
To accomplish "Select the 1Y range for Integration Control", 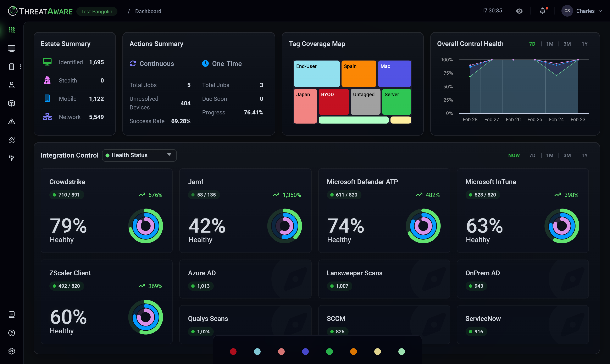I will [x=584, y=155].
